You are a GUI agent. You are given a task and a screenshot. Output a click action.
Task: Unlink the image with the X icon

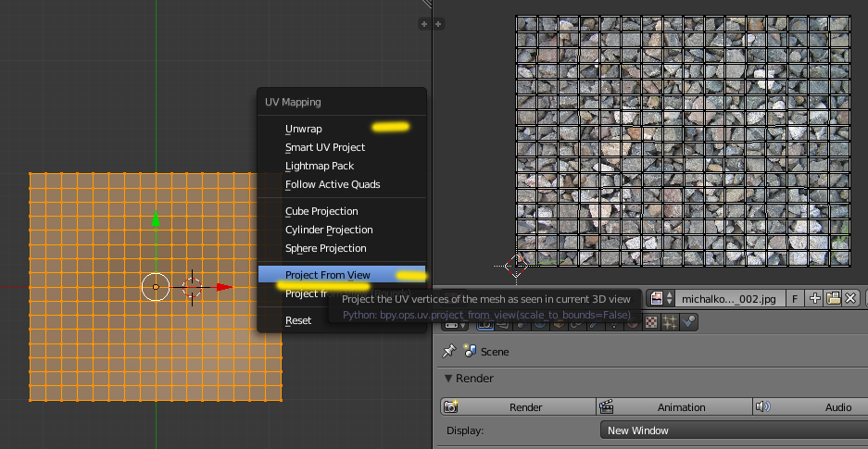click(850, 298)
